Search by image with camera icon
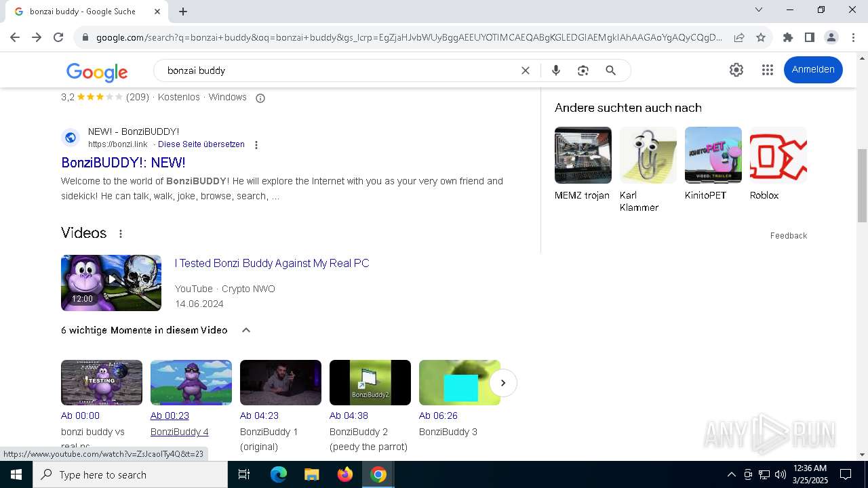 (583, 70)
